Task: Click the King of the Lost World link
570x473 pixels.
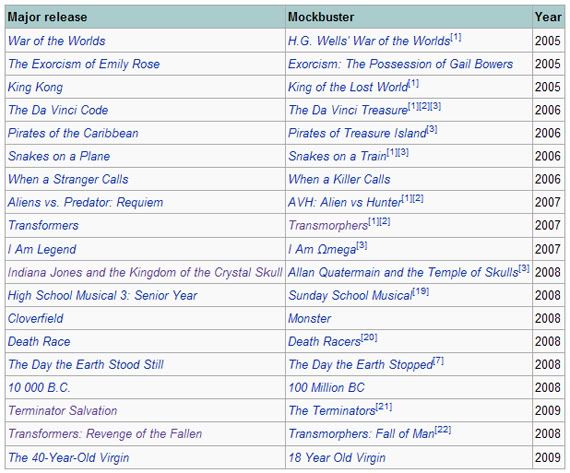Action: 348,87
